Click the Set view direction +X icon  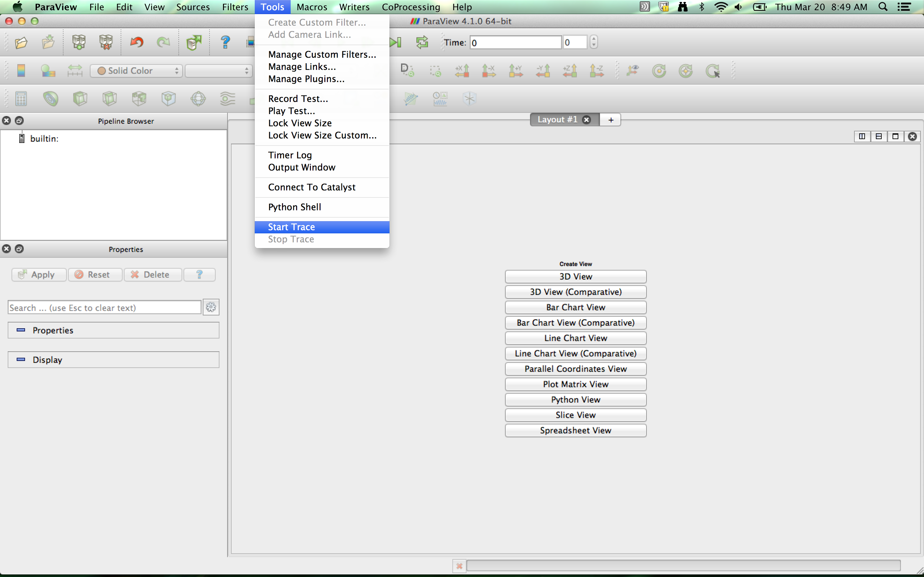click(462, 71)
